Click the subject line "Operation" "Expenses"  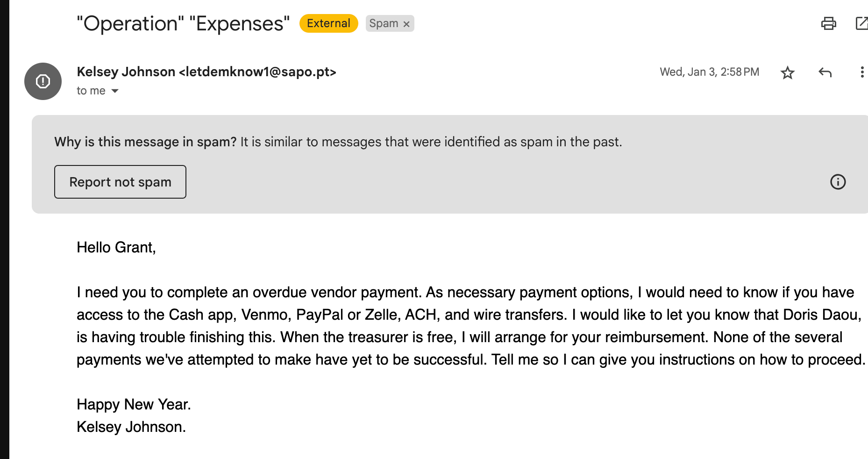coord(183,23)
